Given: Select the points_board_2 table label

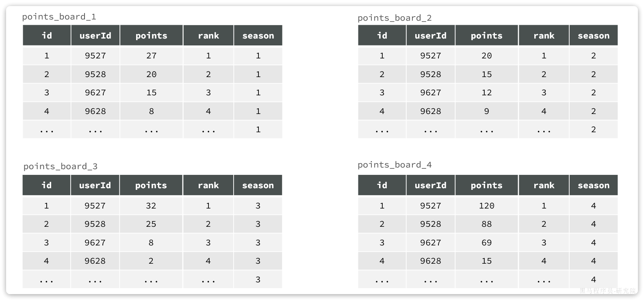Looking at the screenshot, I should click(395, 18).
